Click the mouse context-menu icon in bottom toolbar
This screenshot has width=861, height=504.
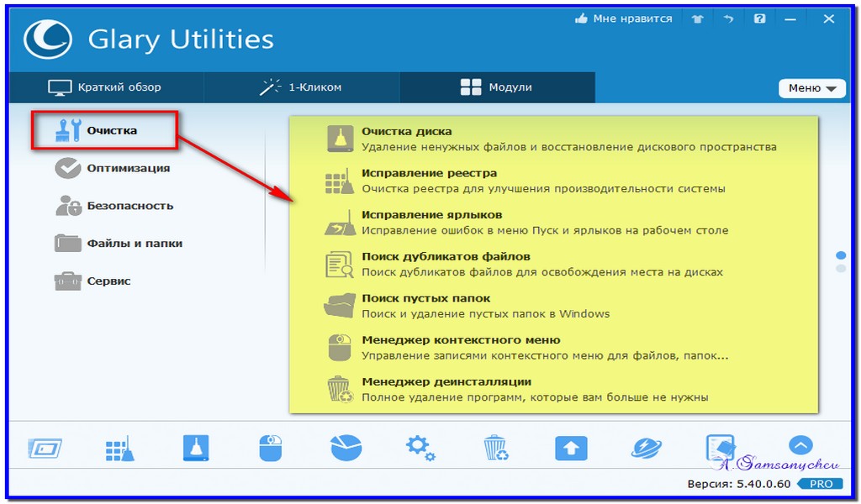pyautogui.click(x=270, y=449)
